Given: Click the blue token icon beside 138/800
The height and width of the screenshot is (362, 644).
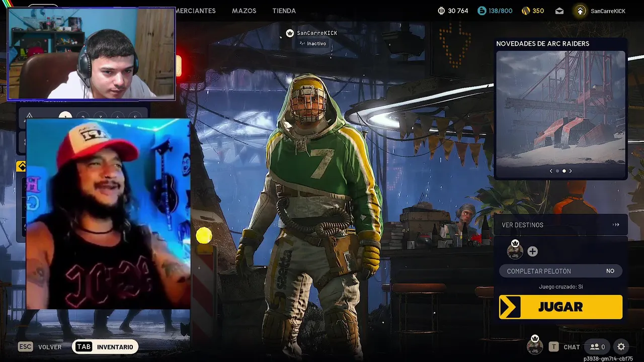Looking at the screenshot, I should 482,11.
